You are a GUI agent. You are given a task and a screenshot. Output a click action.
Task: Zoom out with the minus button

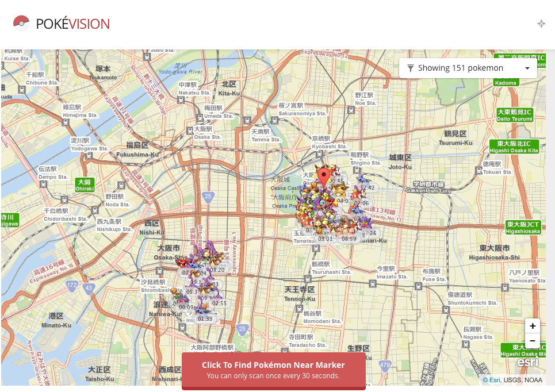click(533, 341)
